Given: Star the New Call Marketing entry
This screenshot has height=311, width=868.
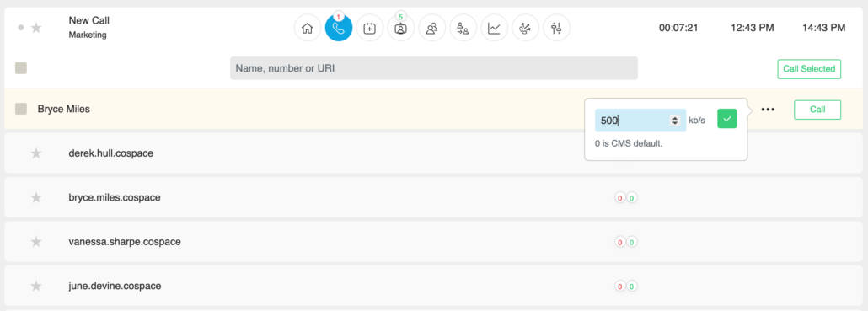Looking at the screenshot, I should point(36,28).
